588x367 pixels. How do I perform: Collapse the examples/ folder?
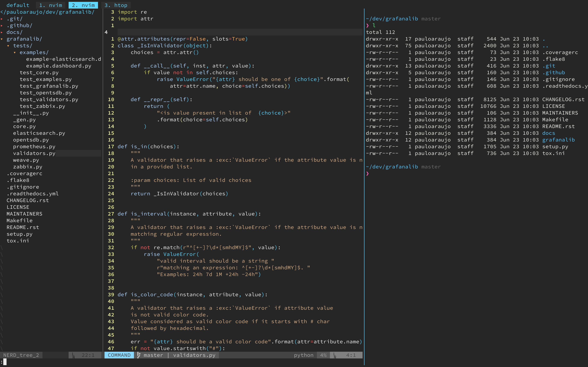click(15, 52)
